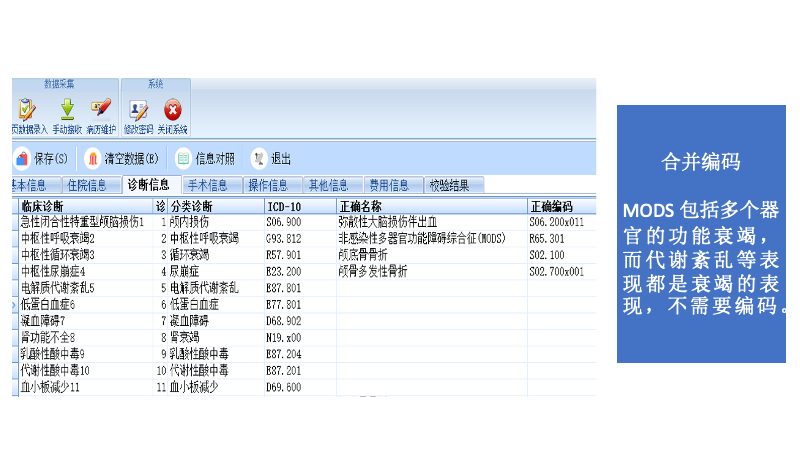This screenshot has width=800, height=450.
Task: Click the red 关闭系统 close system icon
Action: click(172, 109)
